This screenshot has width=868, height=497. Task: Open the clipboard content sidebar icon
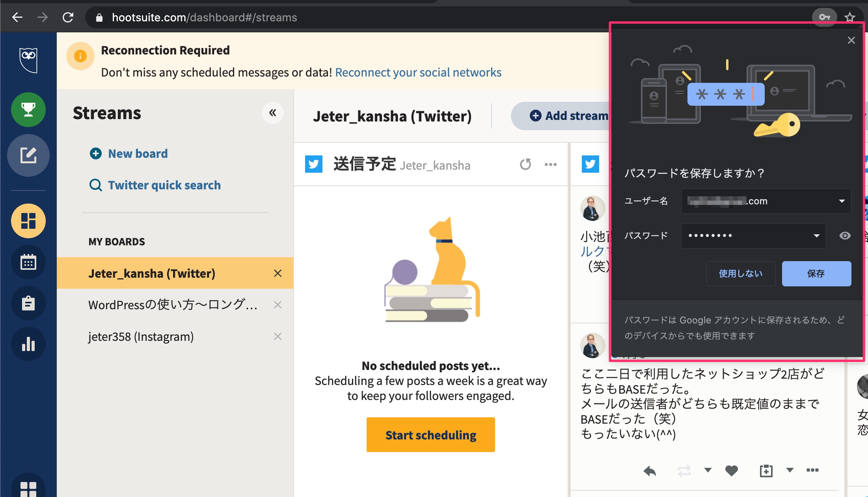[x=28, y=303]
